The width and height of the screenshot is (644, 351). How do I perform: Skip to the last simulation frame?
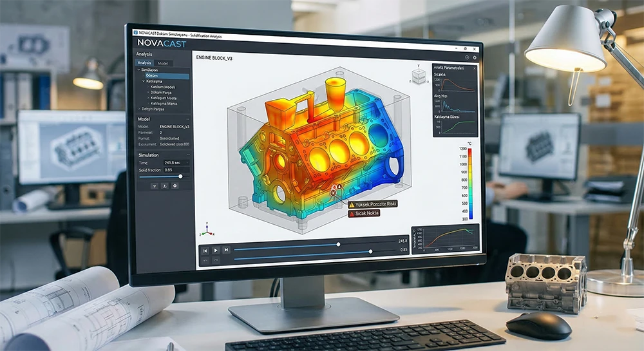pos(226,249)
